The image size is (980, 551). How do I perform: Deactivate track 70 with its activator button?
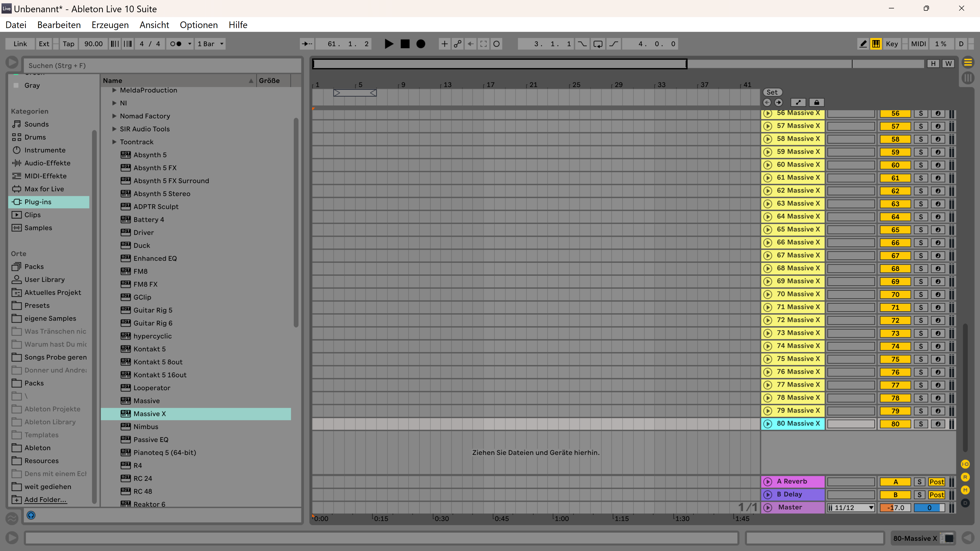pyautogui.click(x=895, y=294)
